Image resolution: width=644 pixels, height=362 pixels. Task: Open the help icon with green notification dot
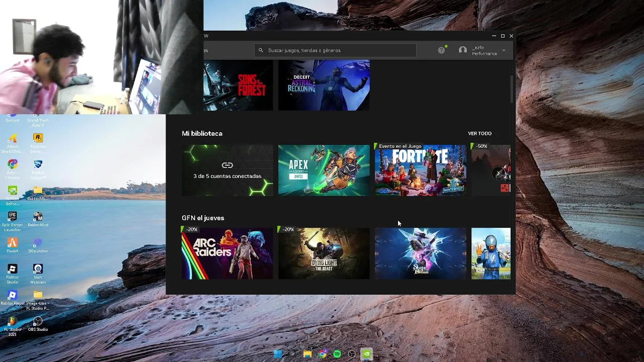click(442, 50)
